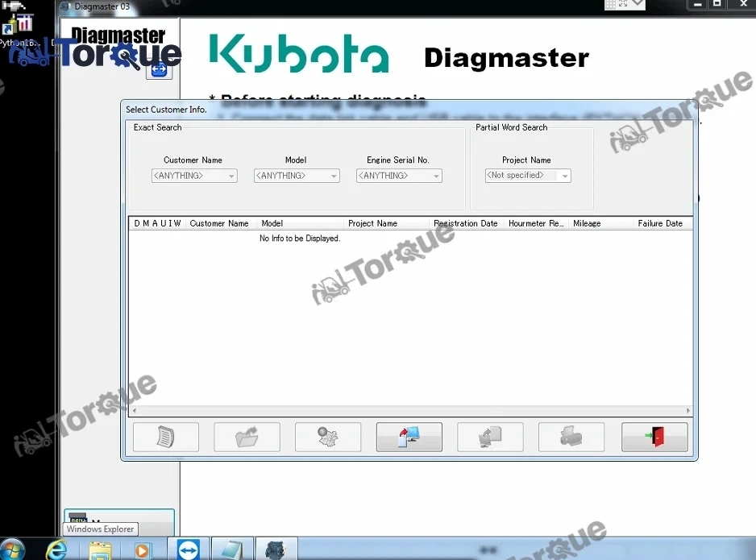Click the computer data transfer icon button

[409, 437]
